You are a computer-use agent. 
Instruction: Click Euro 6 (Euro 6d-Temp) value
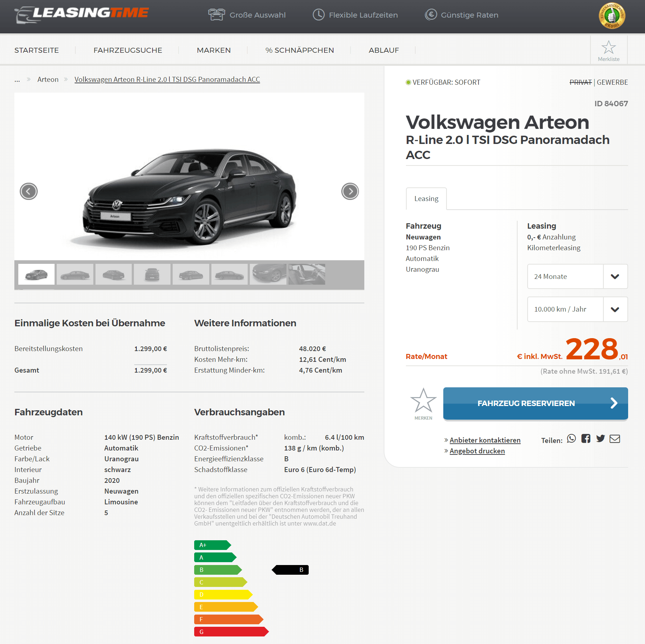tap(320, 470)
